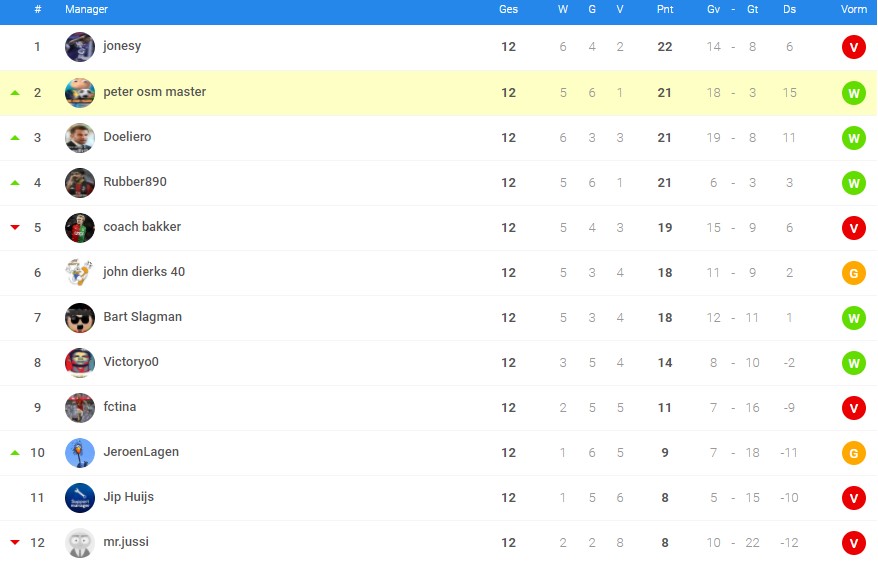
Task: Click Victoryo0's green W form badge
Action: tap(853, 363)
